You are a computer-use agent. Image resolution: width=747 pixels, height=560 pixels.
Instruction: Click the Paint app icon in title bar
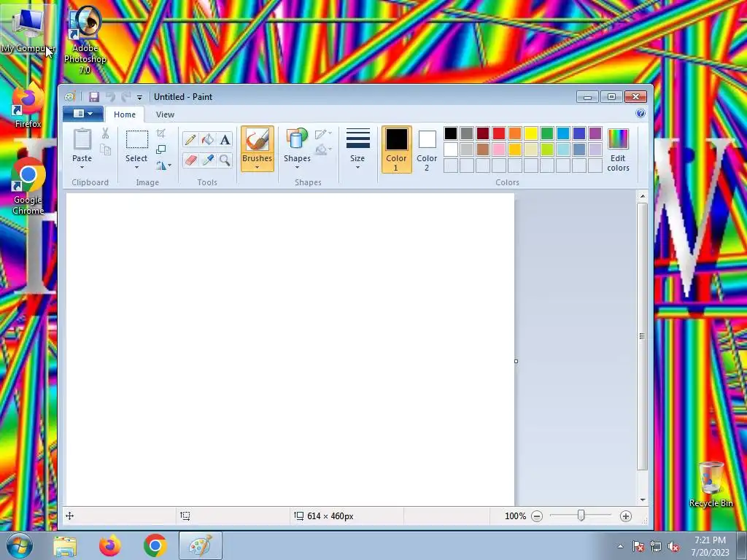(69, 97)
